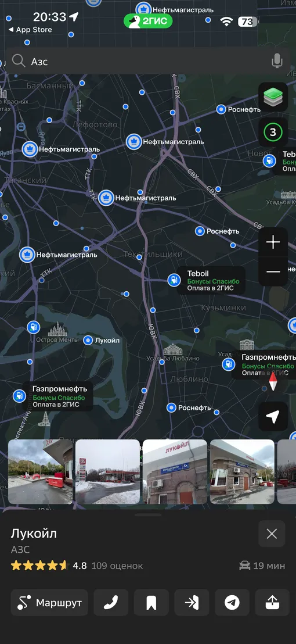This screenshot has height=644, width=296.
Task: Close the Лукойл place card
Action: 272,534
